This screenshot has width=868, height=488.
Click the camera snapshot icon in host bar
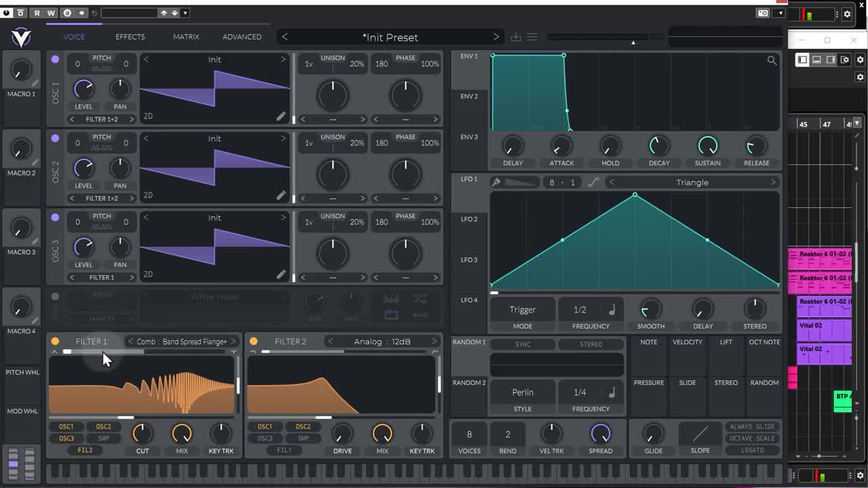[x=764, y=13]
